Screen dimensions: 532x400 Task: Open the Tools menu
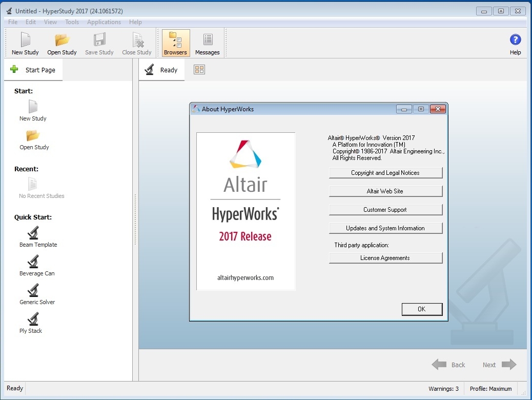(72, 22)
